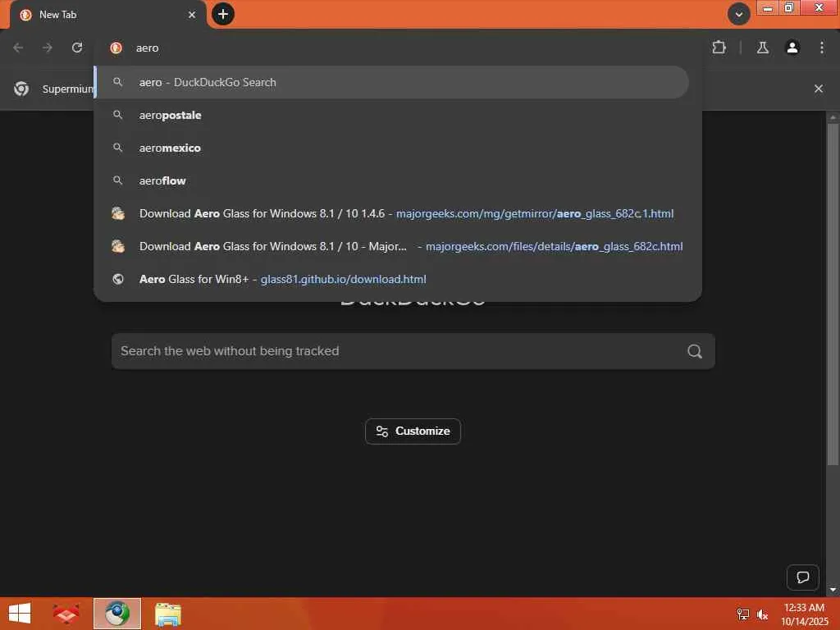Close the New Tab tab
Screen dimensions: 840x630
coord(192,15)
